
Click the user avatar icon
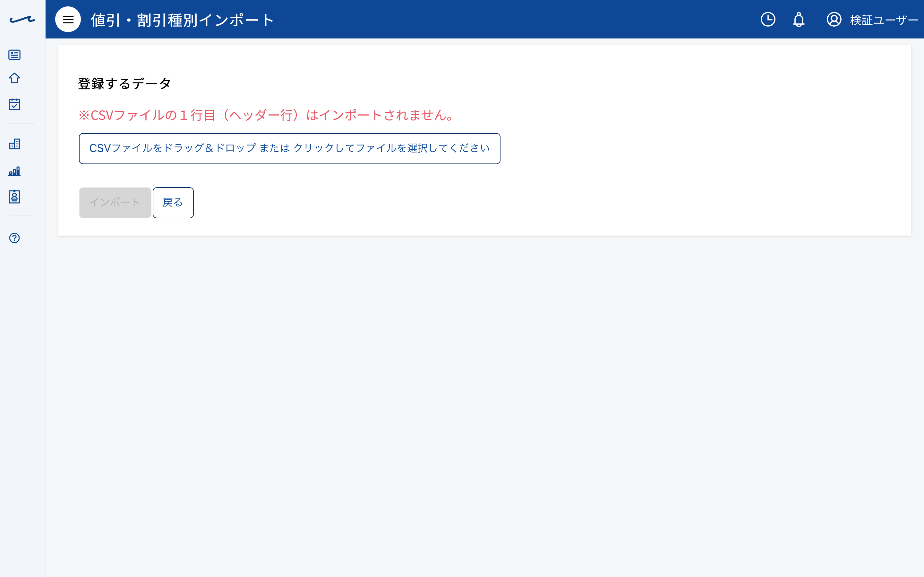point(834,20)
